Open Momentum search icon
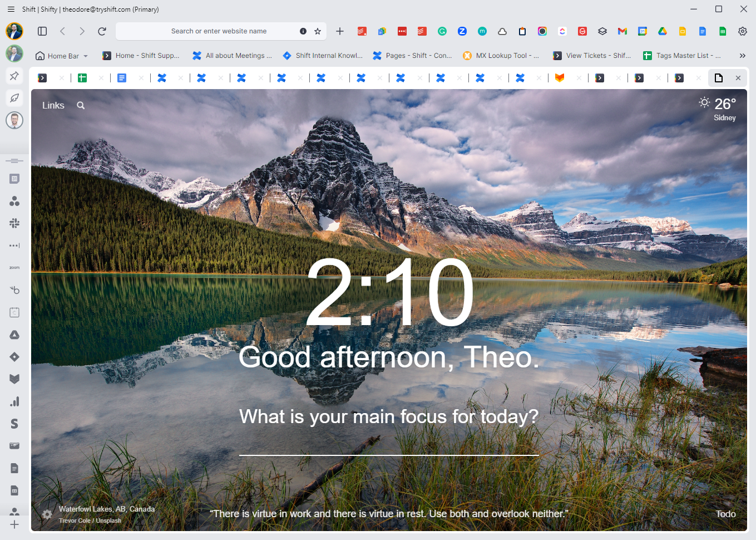756x540 pixels. (81, 105)
